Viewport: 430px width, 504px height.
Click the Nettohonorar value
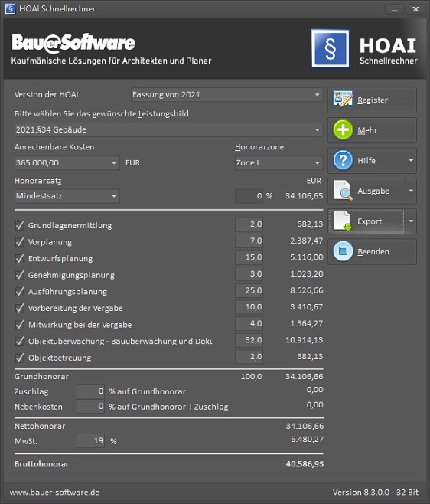pyautogui.click(x=305, y=426)
